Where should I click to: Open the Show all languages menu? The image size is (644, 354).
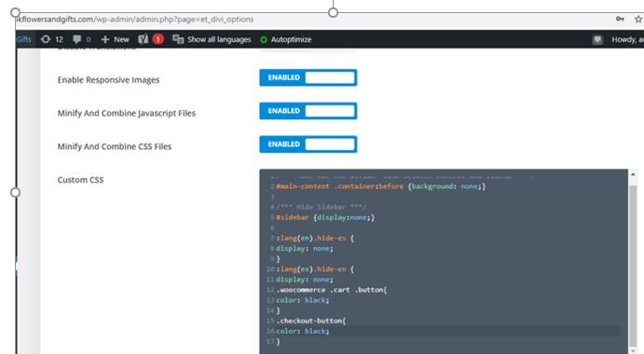tap(212, 39)
